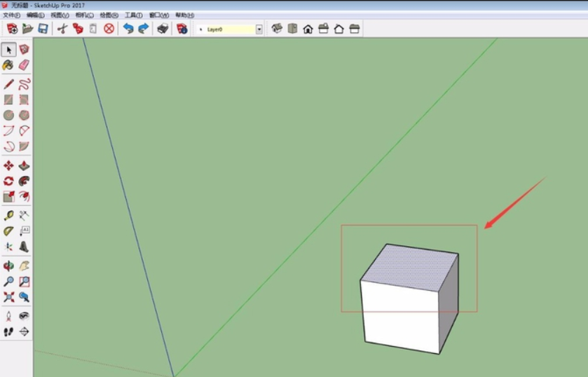
Task: Delete selection with the red circled X icon
Action: (109, 29)
